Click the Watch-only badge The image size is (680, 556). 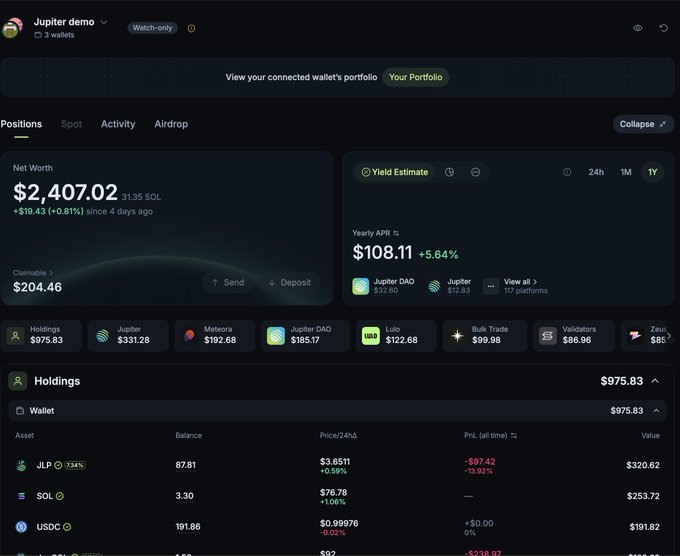tap(152, 28)
